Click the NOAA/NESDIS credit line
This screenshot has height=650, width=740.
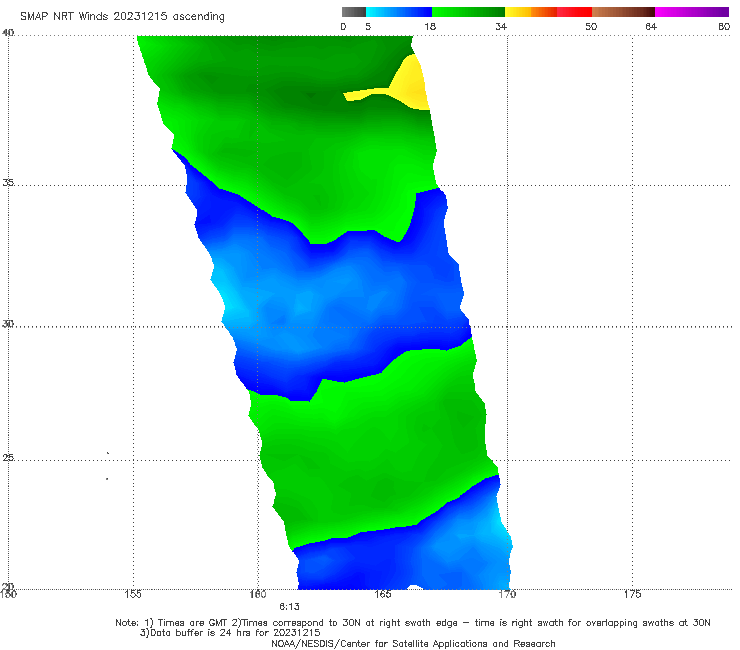(413, 643)
